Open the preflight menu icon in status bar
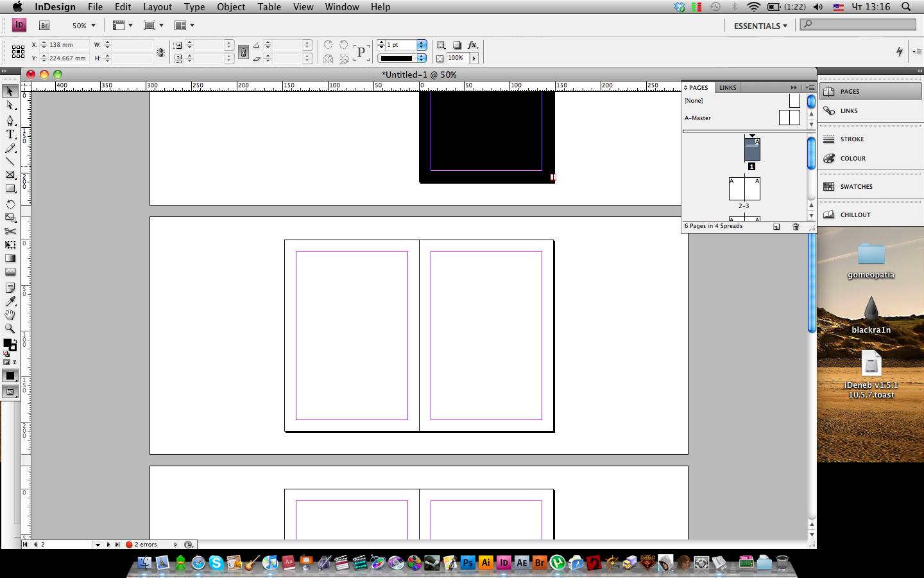This screenshot has width=924, height=578. 188,545
